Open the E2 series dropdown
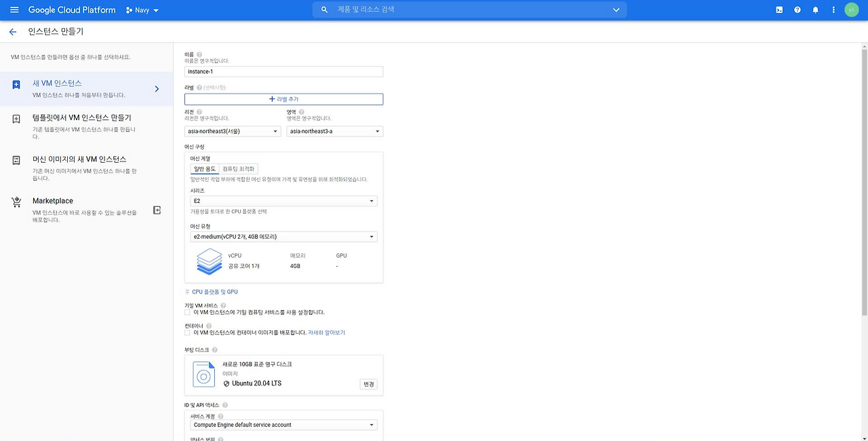The width and height of the screenshot is (868, 441). (283, 201)
